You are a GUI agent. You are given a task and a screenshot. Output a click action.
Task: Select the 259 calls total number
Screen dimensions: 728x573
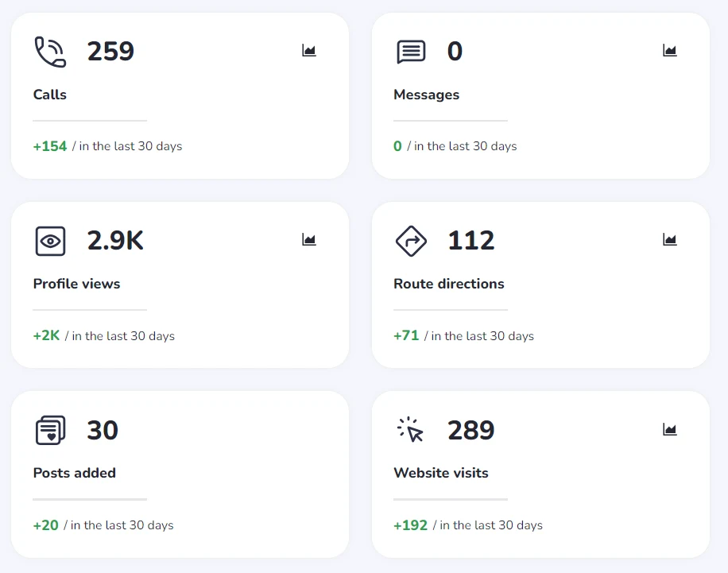click(110, 51)
